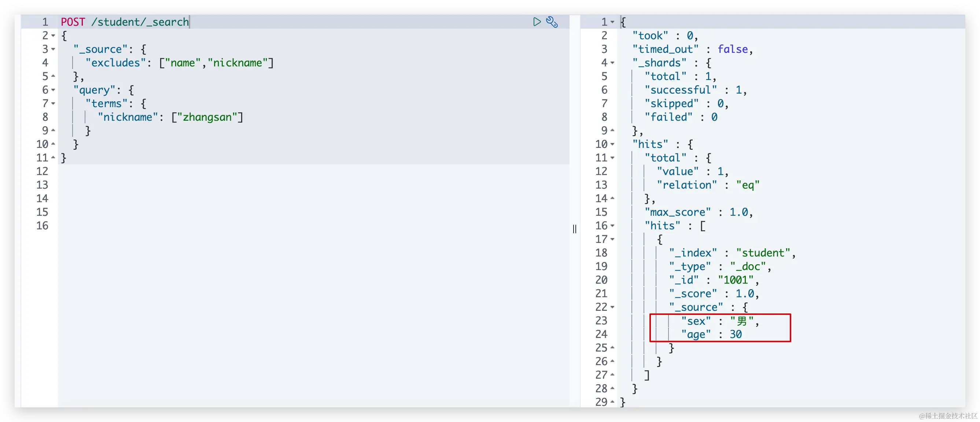Click the pane divider handle between editors
The image size is (980, 422).
pyautogui.click(x=574, y=229)
